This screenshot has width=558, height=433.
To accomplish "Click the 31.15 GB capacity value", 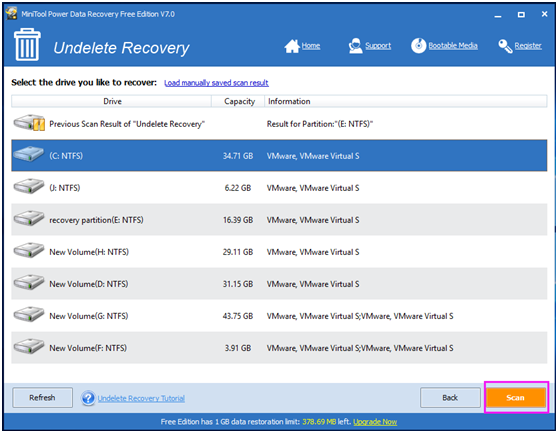I will [x=238, y=284].
